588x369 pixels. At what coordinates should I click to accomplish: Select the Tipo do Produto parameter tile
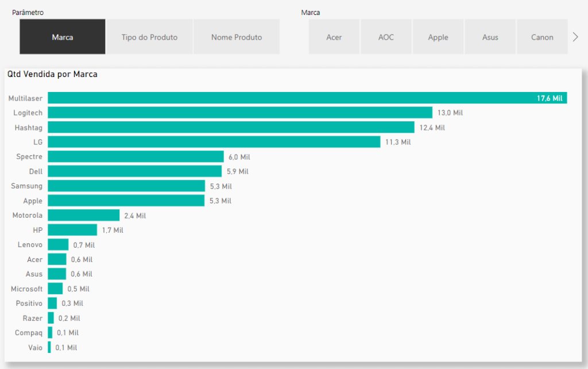[149, 37]
